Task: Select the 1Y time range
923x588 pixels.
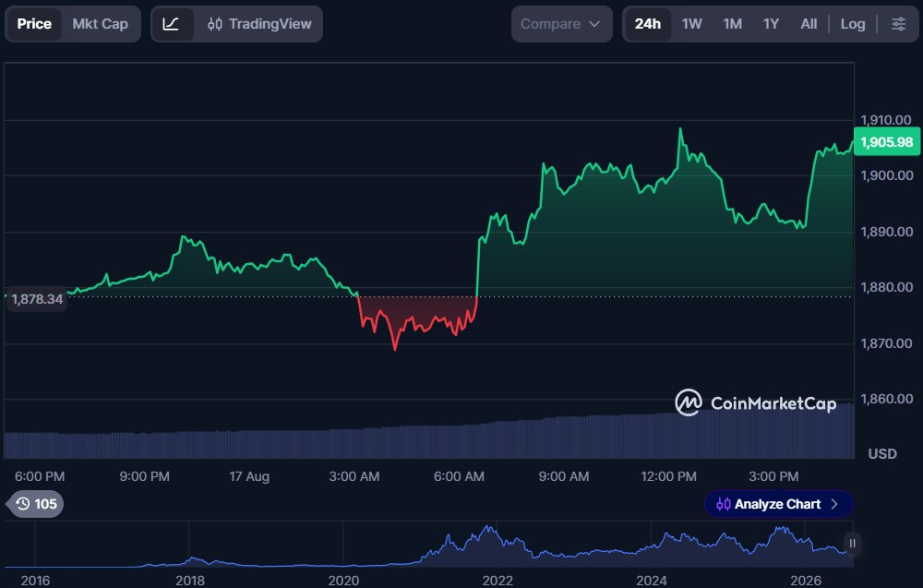Action: point(771,24)
